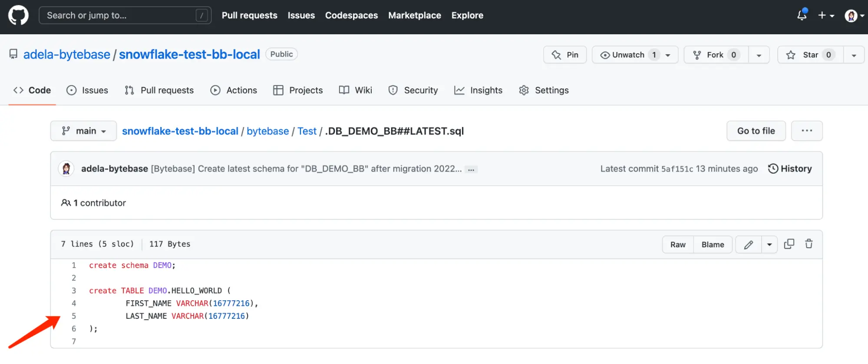Edit this file with pencil icon
This screenshot has width=868, height=364.
[748, 244]
